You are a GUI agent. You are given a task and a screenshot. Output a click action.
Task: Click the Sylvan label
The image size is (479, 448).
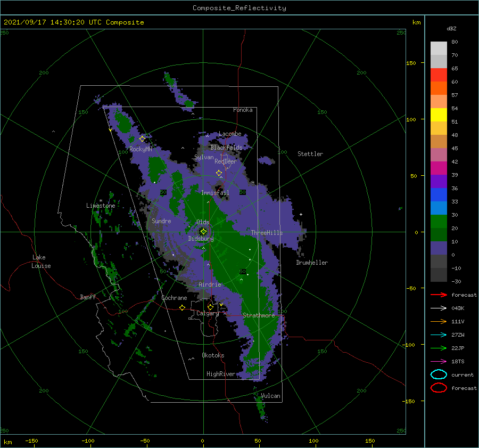click(204, 157)
